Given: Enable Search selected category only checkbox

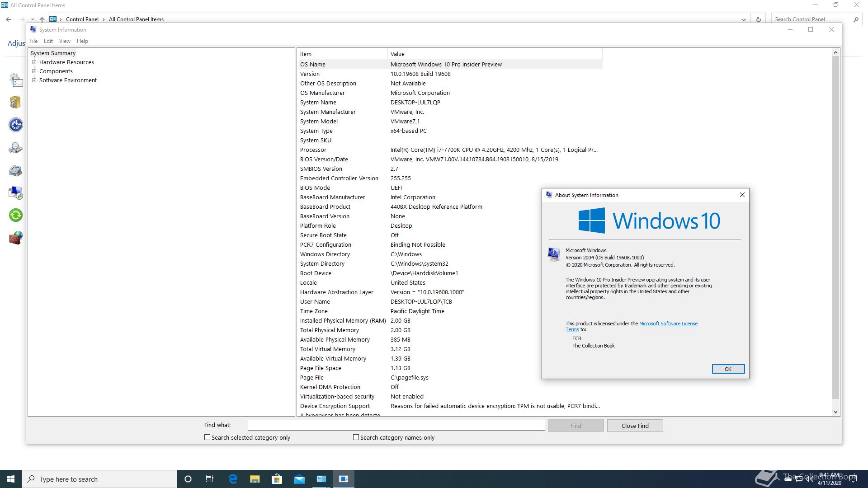Looking at the screenshot, I should click(208, 437).
